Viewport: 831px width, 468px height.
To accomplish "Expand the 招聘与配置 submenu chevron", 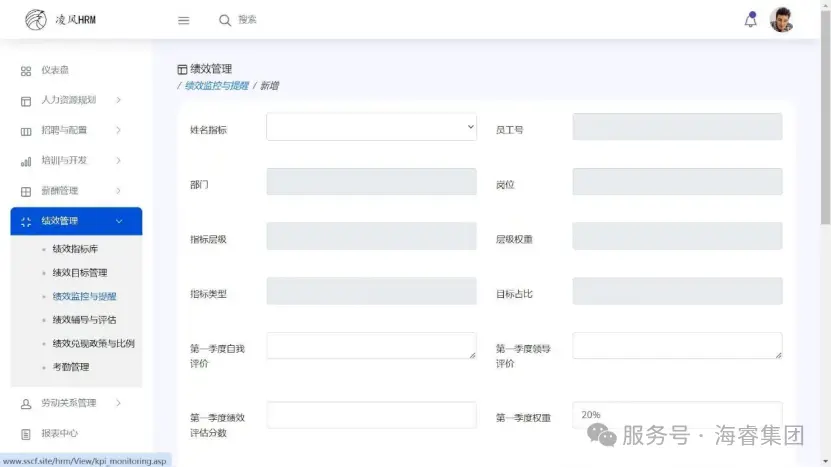I will tap(118, 131).
